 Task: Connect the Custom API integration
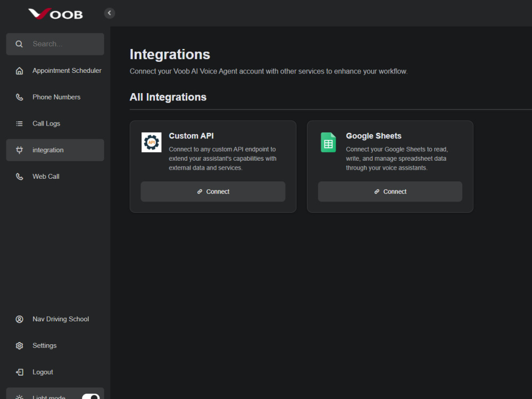(213, 192)
